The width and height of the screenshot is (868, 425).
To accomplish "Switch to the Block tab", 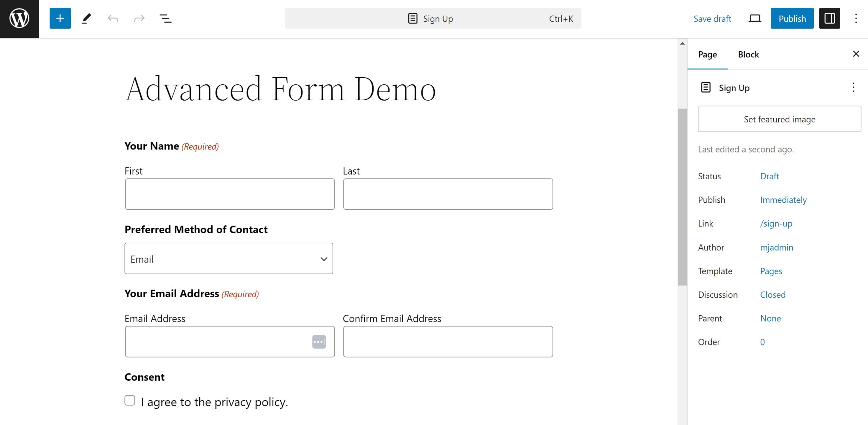I will pos(748,54).
